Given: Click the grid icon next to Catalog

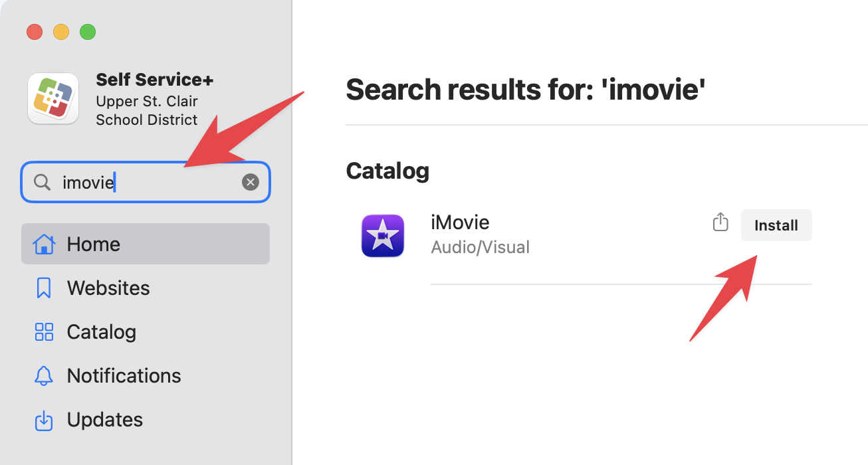Looking at the screenshot, I should point(44,331).
